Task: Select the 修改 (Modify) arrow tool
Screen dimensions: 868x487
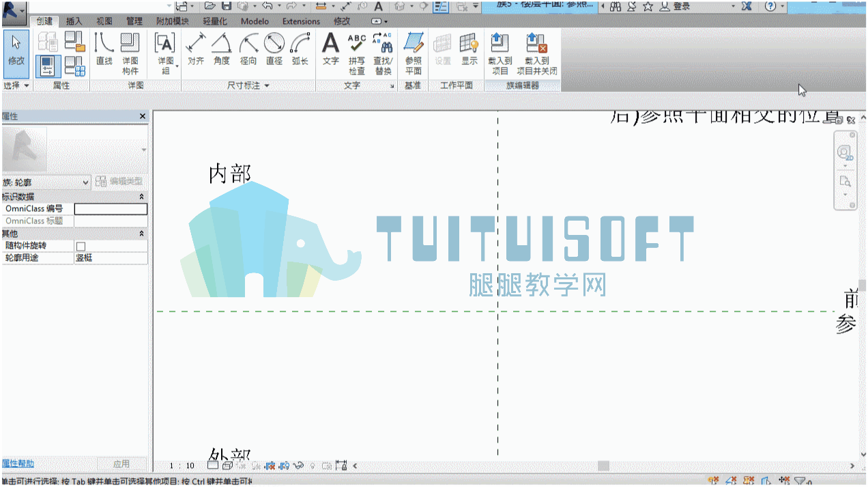Action: pyautogui.click(x=16, y=53)
